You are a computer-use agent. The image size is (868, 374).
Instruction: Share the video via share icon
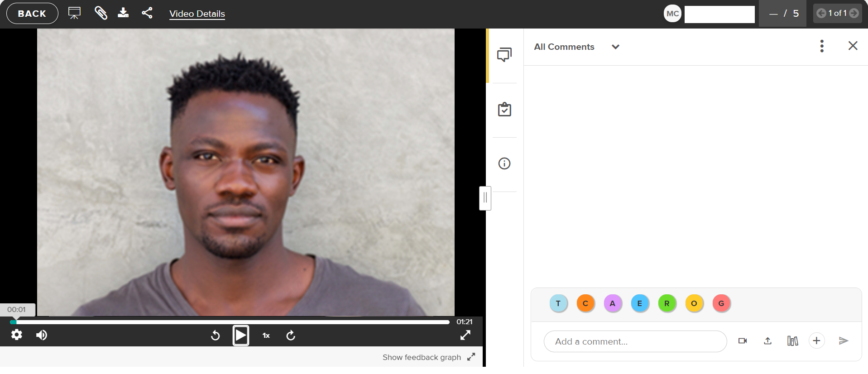tap(147, 13)
